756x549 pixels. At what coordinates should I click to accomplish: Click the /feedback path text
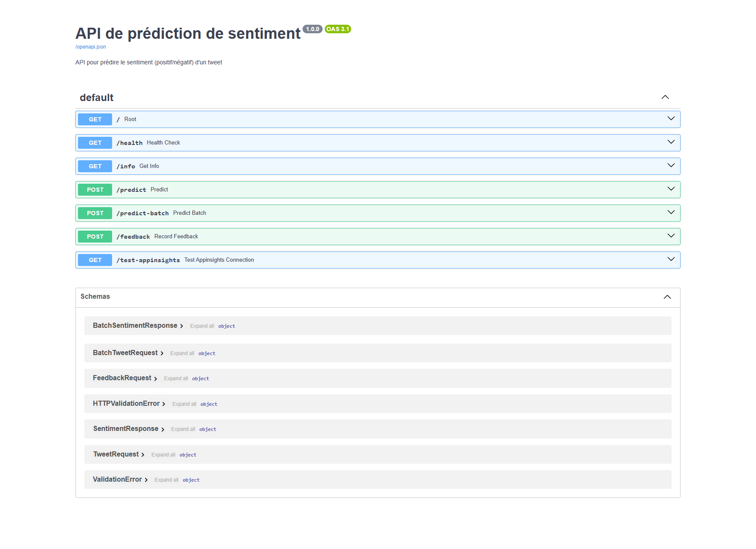tap(133, 237)
